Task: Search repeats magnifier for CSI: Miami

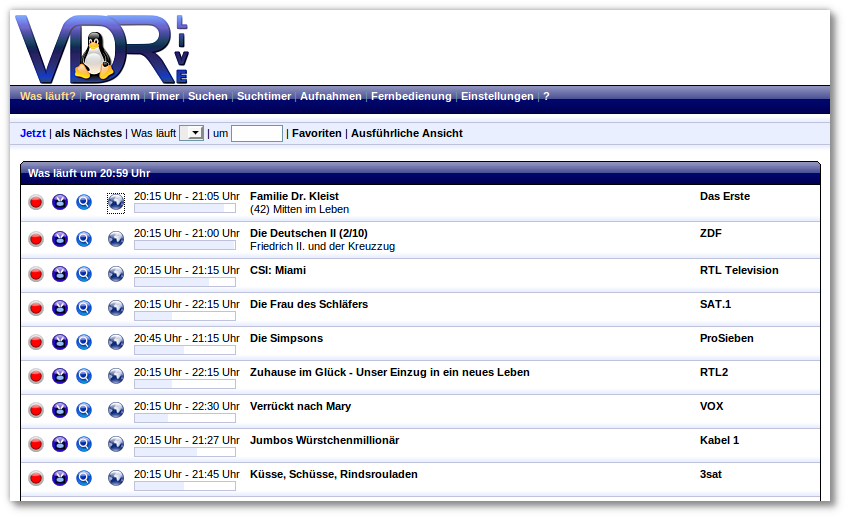Action: click(x=84, y=274)
